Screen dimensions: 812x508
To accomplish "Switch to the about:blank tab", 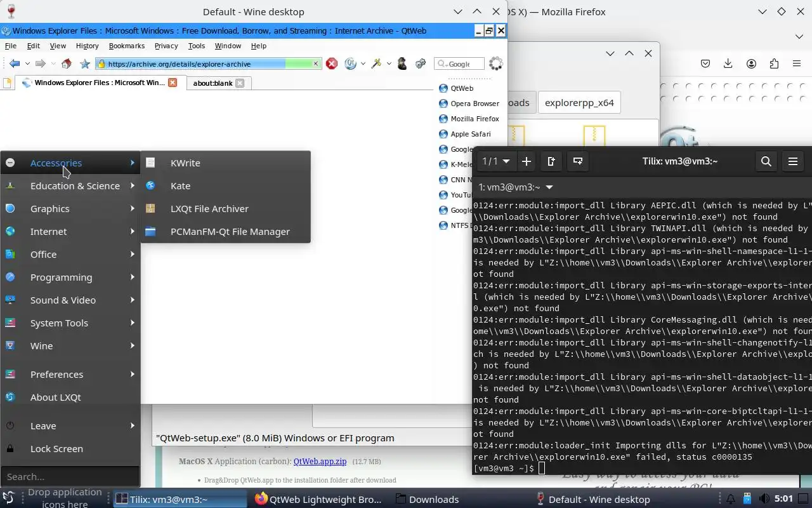I will point(213,83).
